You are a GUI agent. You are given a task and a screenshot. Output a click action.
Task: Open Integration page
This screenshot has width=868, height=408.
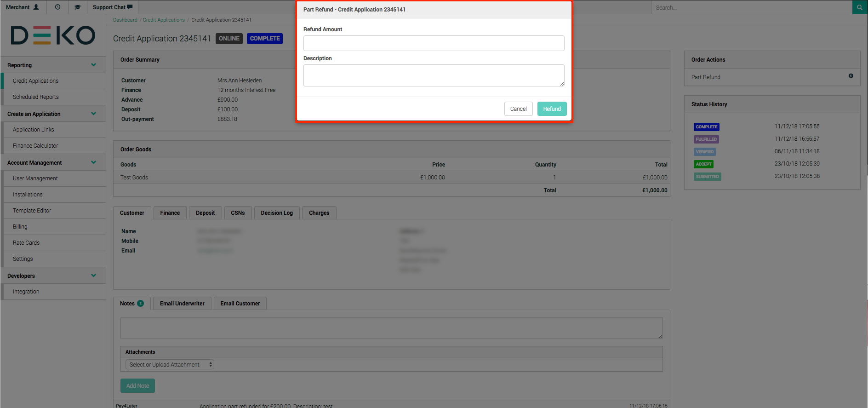[x=54, y=292]
